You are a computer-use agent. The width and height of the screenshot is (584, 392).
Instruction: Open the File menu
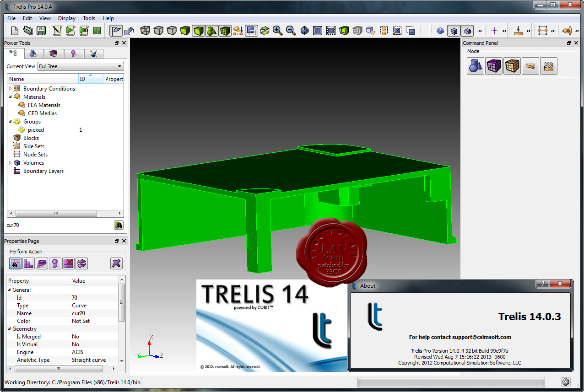[x=11, y=18]
